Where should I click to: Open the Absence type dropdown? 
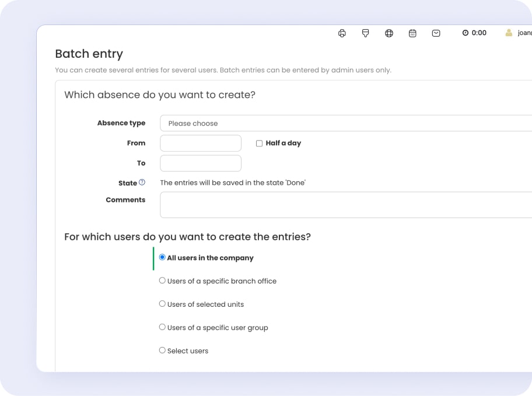pyautogui.click(x=345, y=124)
